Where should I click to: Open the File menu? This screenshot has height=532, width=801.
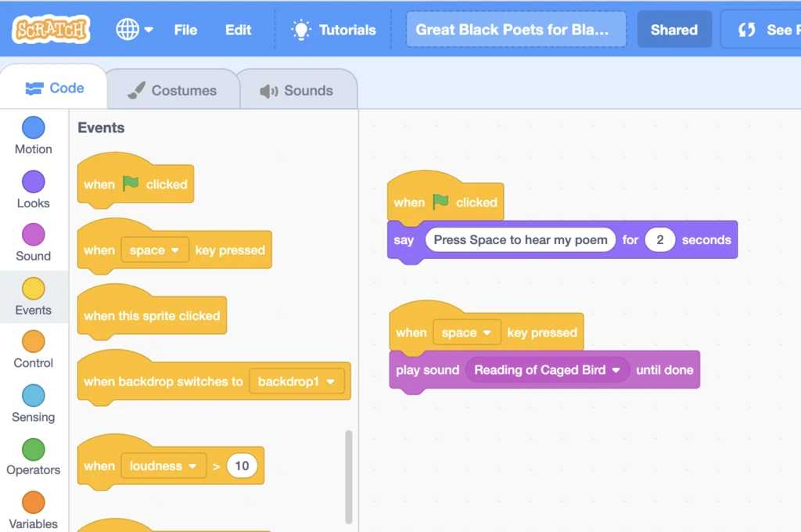[x=185, y=30]
